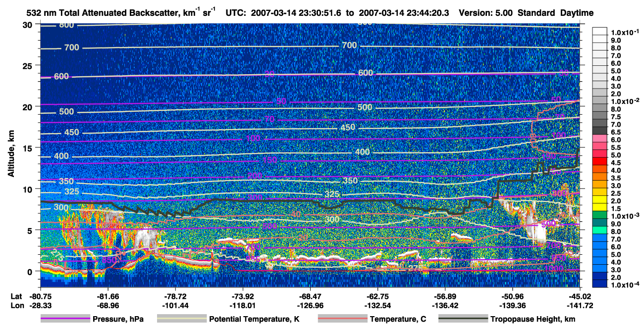
Task: Click the darkest blue swatch beside 1.0x10-4
Action: 600,283
